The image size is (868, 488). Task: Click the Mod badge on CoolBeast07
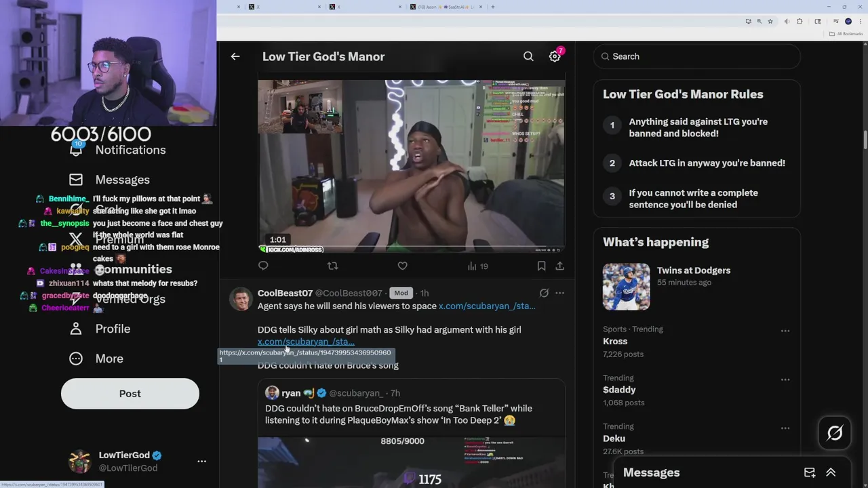401,293
